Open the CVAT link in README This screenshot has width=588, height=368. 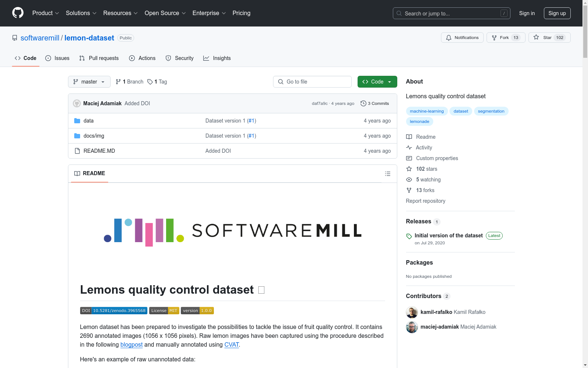(x=232, y=345)
